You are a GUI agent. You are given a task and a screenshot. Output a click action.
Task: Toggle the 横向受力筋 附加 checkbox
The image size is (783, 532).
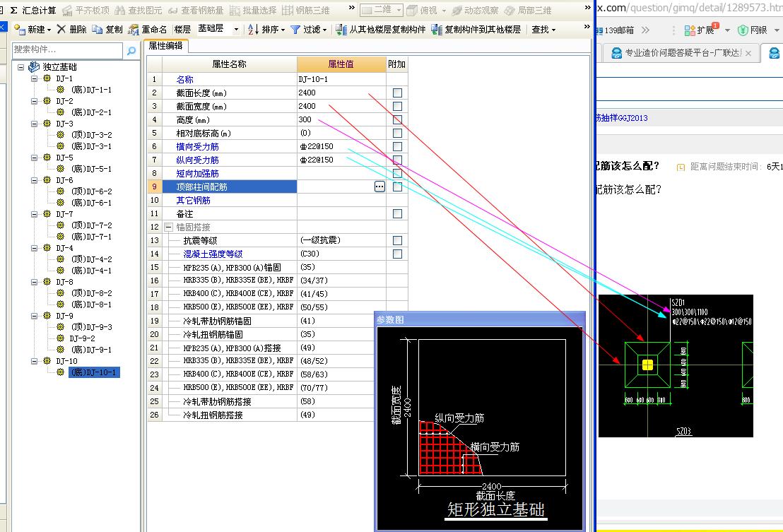397,147
